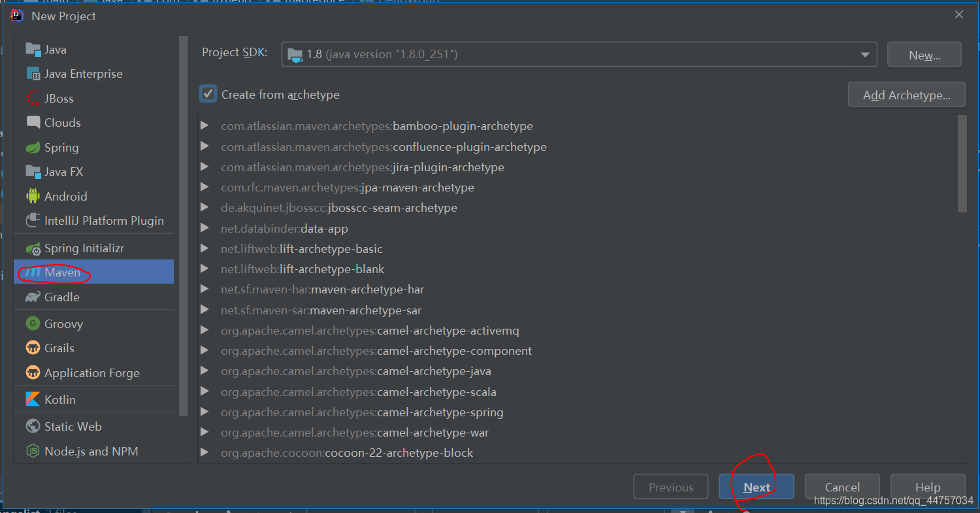Select cocoon-22-archetype-block archetype
The width and height of the screenshot is (980, 513).
pyautogui.click(x=347, y=452)
